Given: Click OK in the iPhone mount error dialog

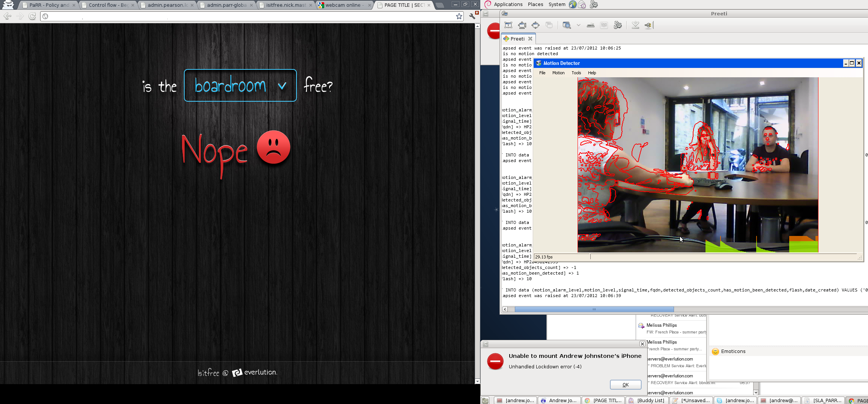Looking at the screenshot, I should pyautogui.click(x=626, y=384).
